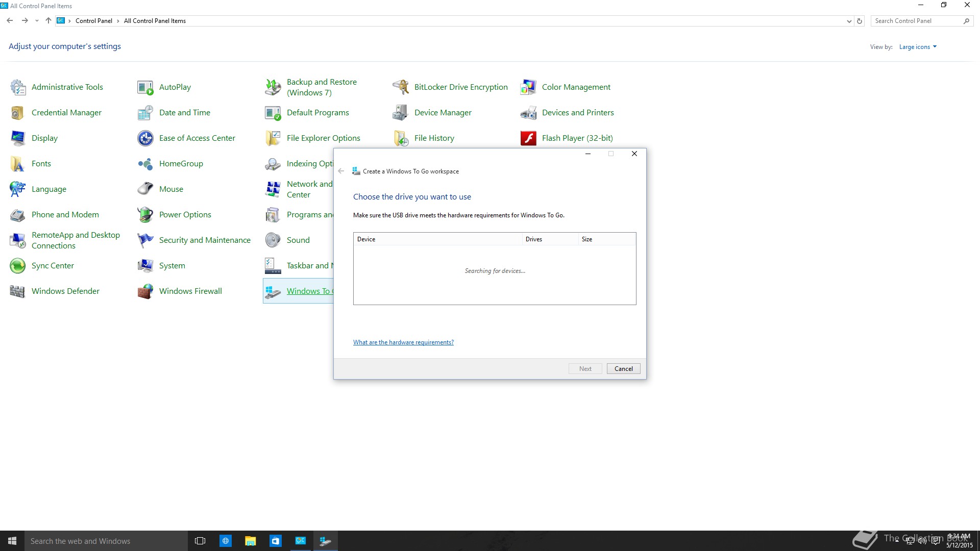Screen dimensions: 980x551
Task: Open the recent locations dropdown arrow
Action: pos(37,21)
